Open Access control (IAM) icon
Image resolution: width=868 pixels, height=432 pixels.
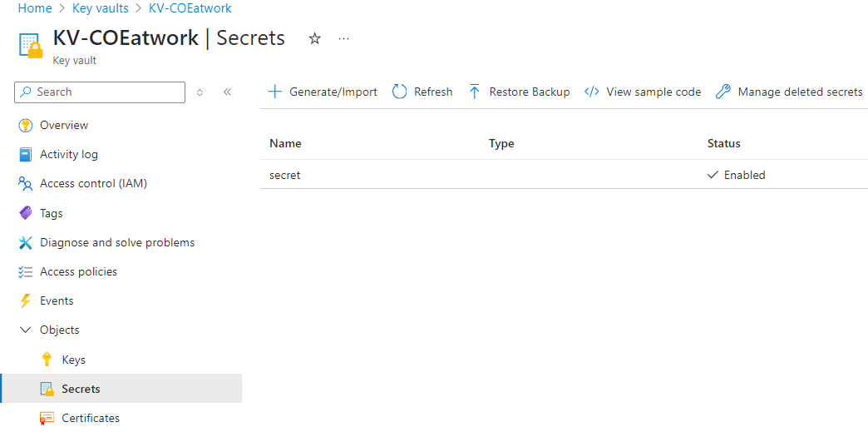[25, 184]
